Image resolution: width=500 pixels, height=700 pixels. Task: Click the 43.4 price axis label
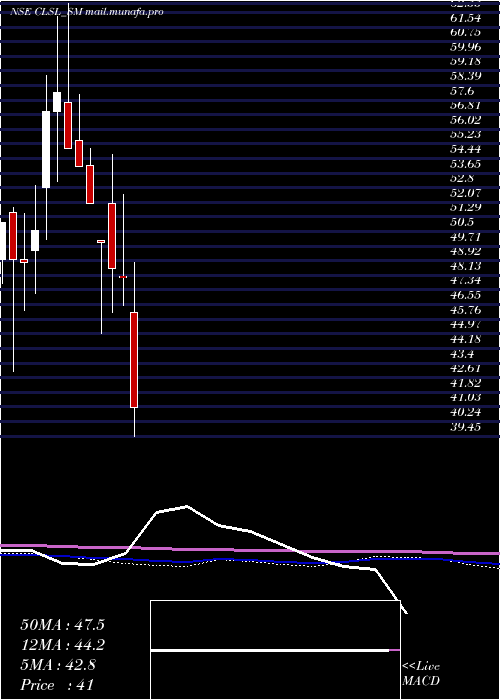[x=463, y=354]
